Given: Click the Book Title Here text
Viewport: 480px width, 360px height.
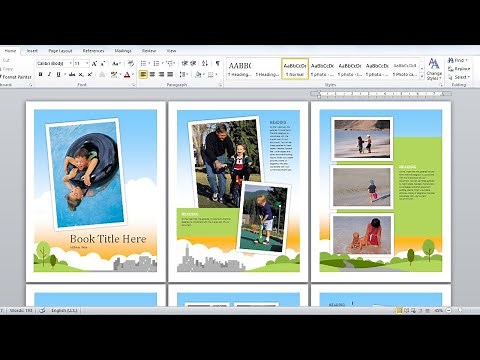Looking at the screenshot, I should pyautogui.click(x=108, y=239).
